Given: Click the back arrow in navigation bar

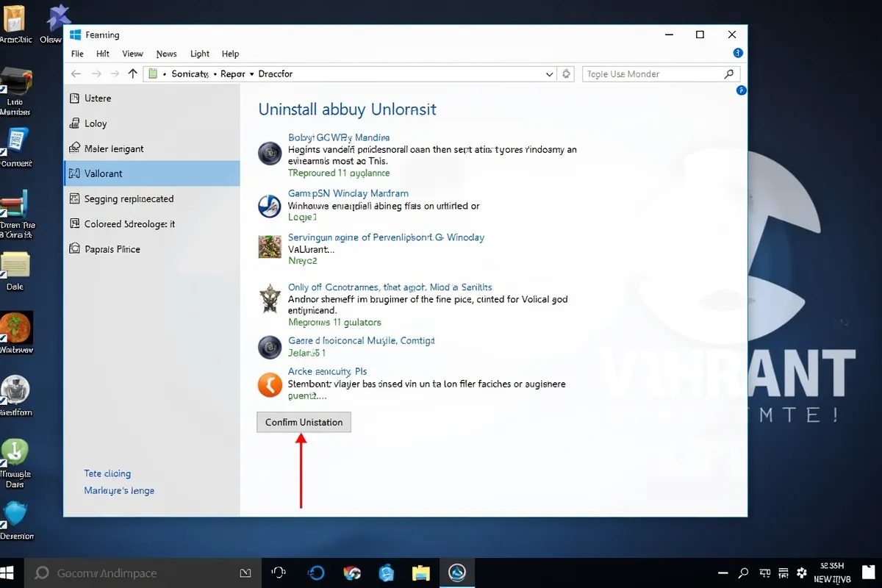Looking at the screenshot, I should [x=76, y=74].
